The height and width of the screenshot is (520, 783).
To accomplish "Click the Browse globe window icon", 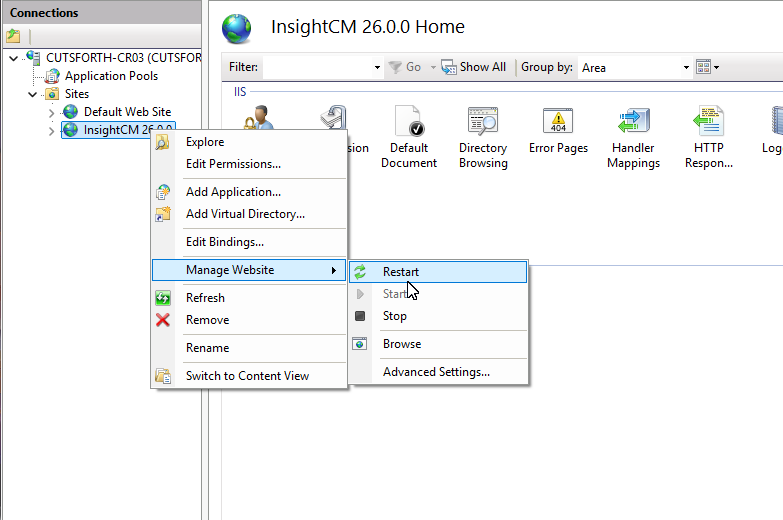I will pyautogui.click(x=360, y=344).
